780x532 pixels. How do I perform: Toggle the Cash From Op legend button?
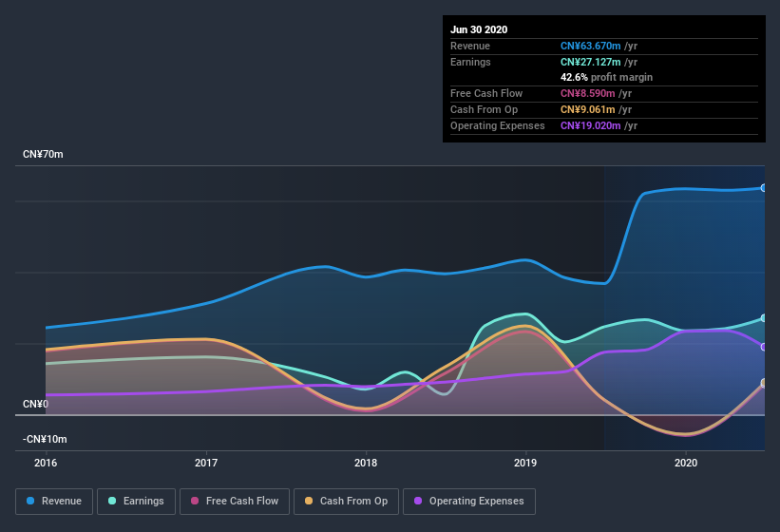tap(346, 502)
